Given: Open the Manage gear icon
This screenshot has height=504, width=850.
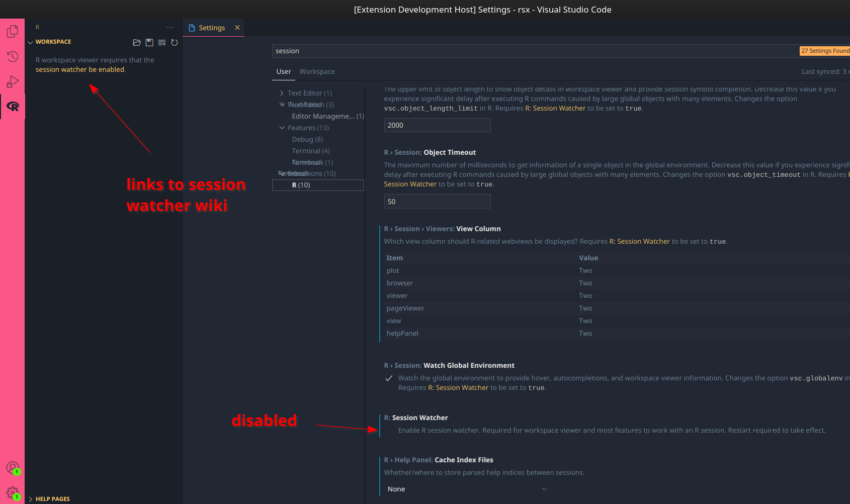Looking at the screenshot, I should [x=13, y=492].
